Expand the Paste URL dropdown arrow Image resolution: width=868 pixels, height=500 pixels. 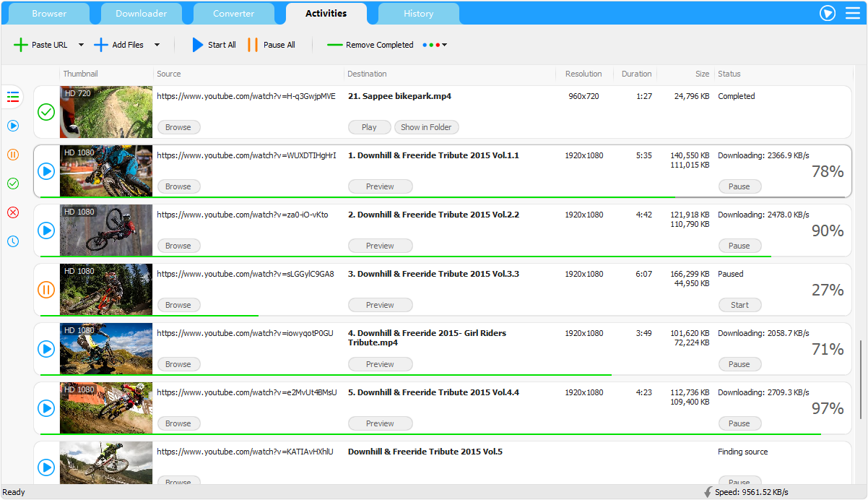click(x=81, y=45)
